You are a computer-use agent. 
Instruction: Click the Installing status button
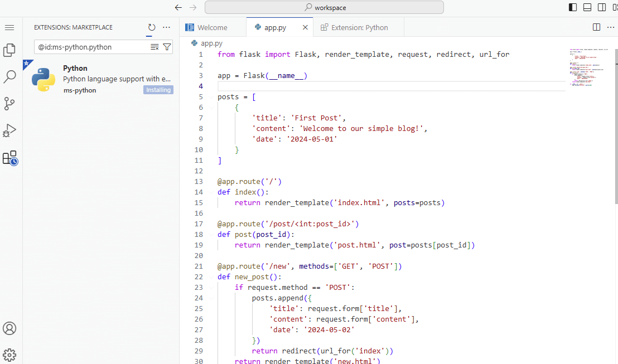158,90
